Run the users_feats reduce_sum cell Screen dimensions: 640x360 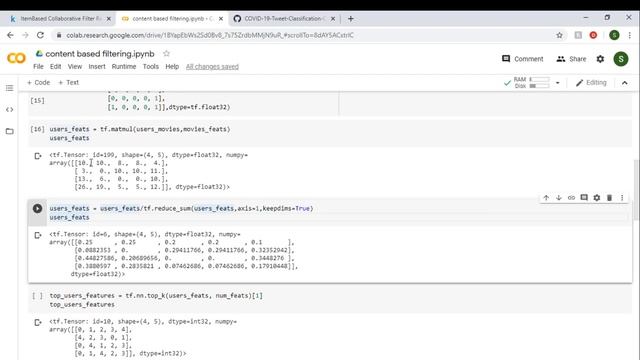37,209
